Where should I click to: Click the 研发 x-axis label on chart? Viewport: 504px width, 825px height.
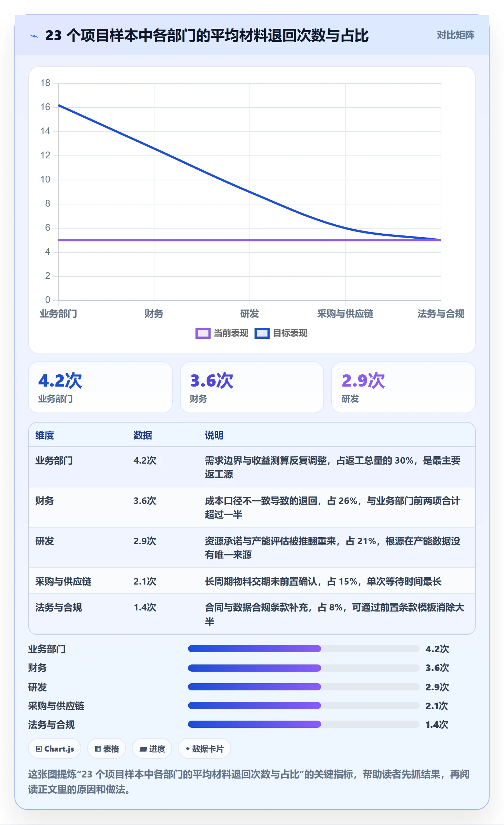249,314
